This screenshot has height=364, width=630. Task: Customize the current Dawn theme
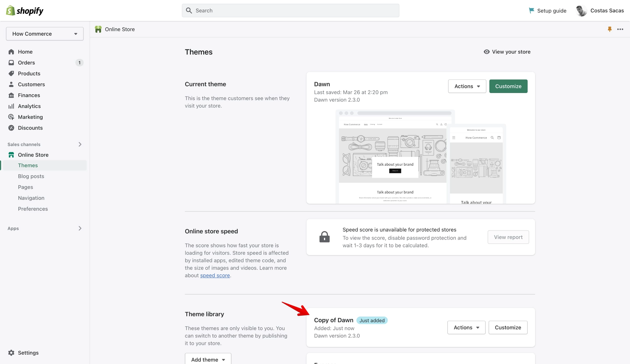tap(508, 86)
